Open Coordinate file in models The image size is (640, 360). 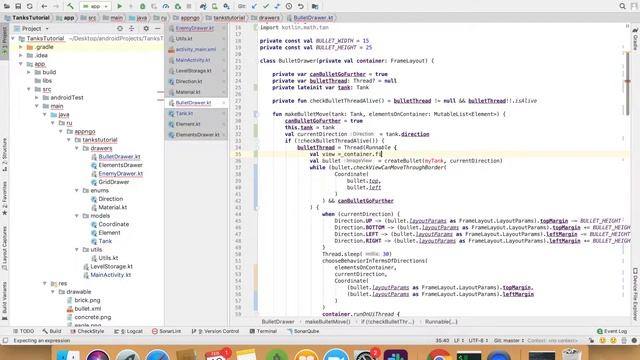click(113, 224)
